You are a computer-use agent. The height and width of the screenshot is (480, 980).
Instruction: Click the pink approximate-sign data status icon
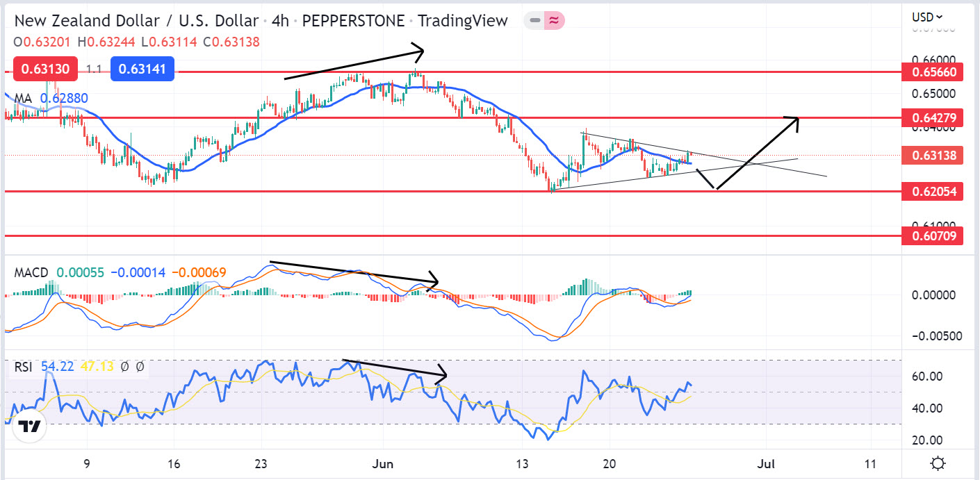[x=555, y=21]
